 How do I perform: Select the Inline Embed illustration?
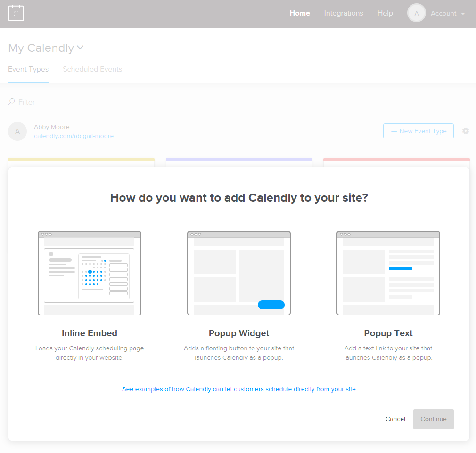pyautogui.click(x=90, y=273)
